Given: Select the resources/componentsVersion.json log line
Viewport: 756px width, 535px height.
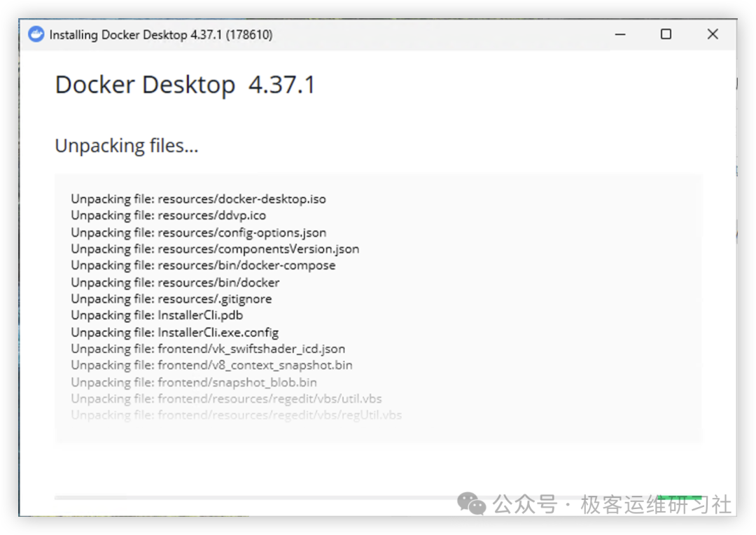Looking at the screenshot, I should click(x=215, y=249).
